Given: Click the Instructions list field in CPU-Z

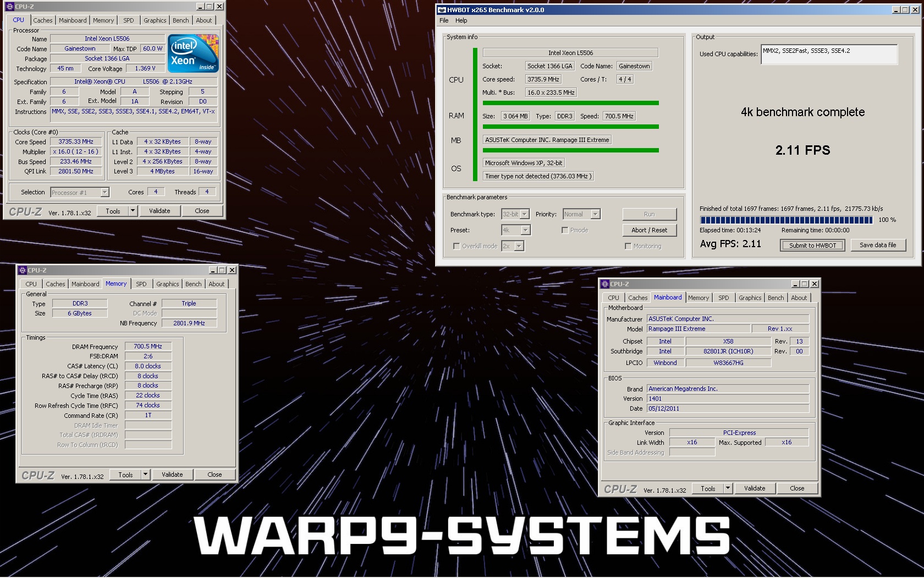Looking at the screenshot, I should pos(134,114).
